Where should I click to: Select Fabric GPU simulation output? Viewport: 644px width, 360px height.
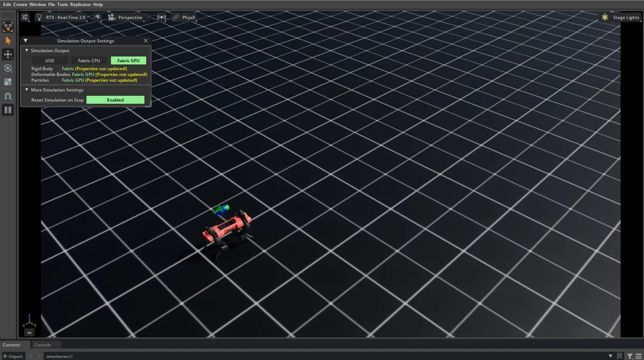128,61
